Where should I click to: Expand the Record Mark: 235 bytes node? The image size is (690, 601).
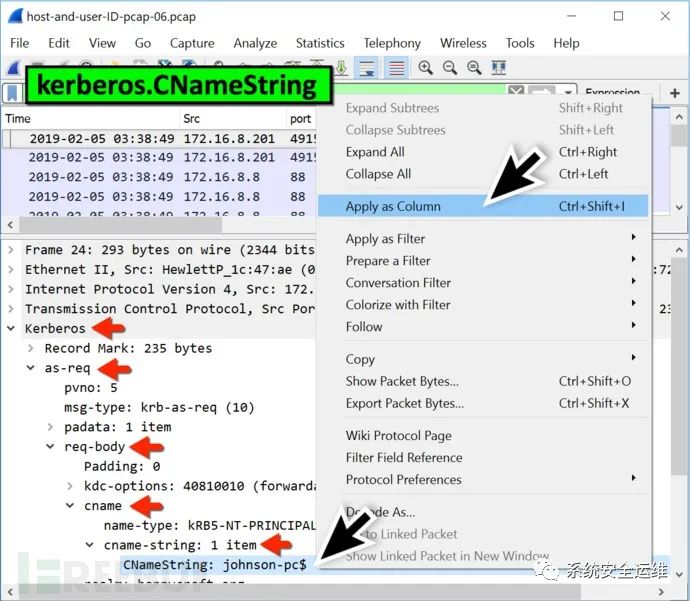pos(30,348)
